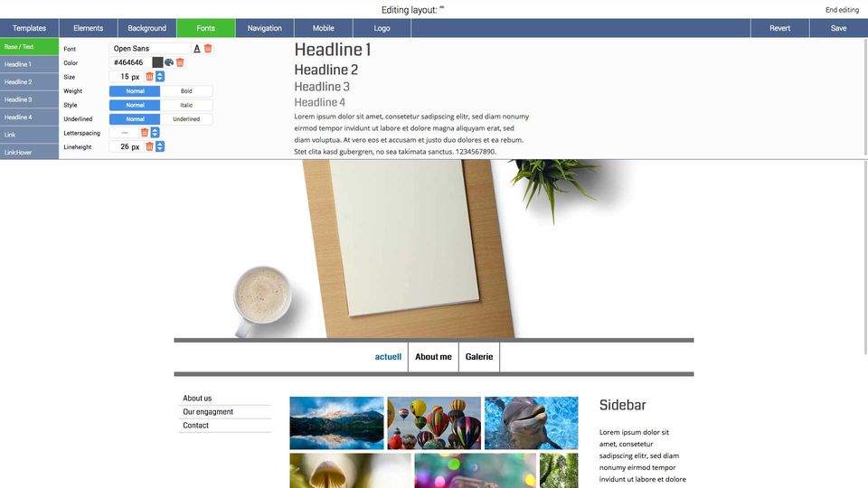Set Style to Normal
Screen dimensions: 868x488
pos(135,105)
